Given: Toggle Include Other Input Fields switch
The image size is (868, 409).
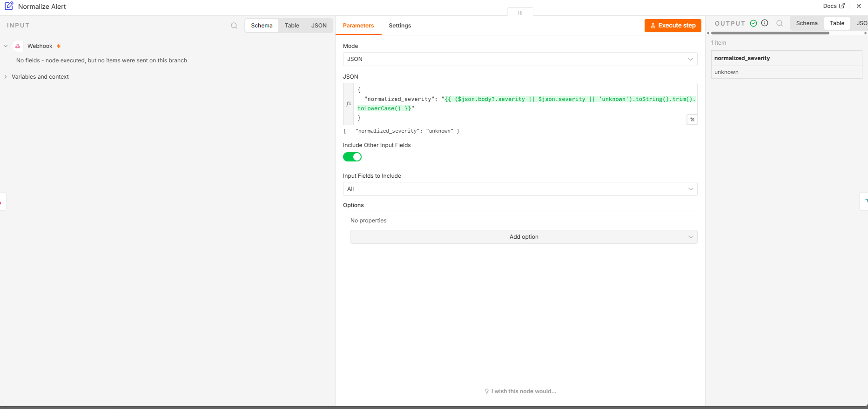Looking at the screenshot, I should point(352,157).
